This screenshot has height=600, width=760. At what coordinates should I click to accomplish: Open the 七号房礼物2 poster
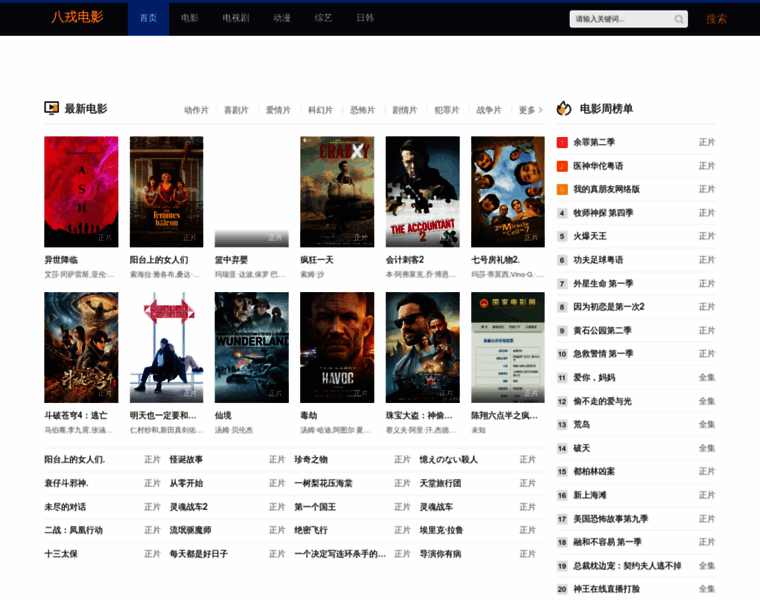508,191
